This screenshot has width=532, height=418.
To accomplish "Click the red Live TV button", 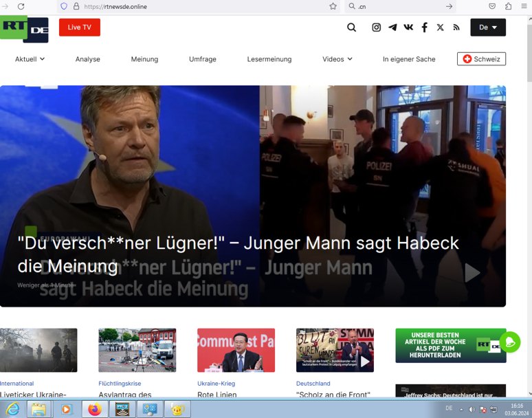I will [80, 27].
